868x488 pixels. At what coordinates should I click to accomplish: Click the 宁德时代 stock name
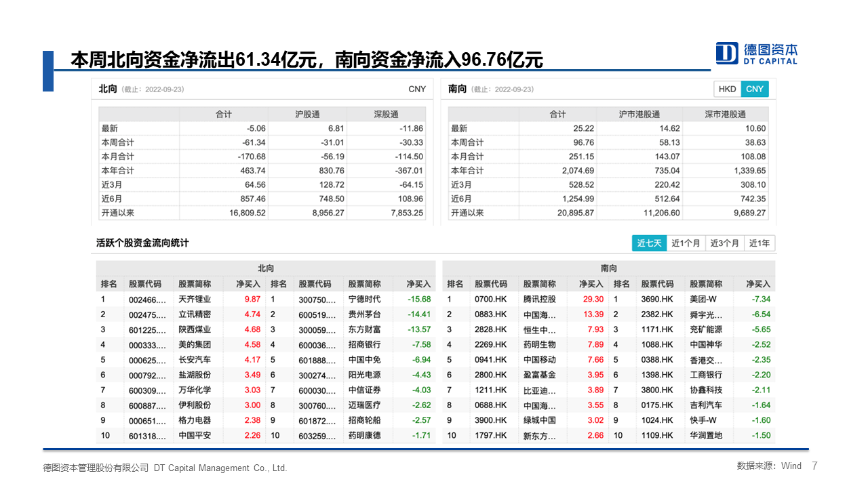pos(365,299)
